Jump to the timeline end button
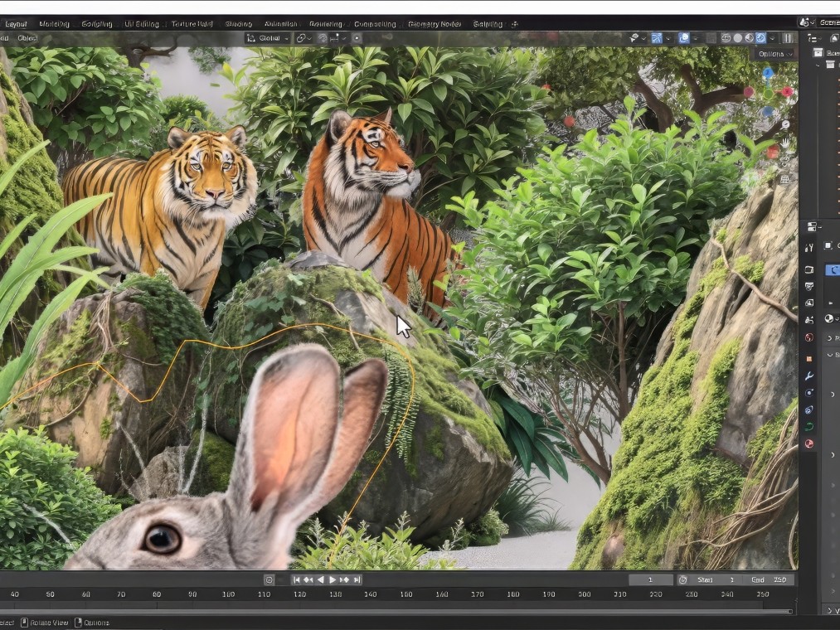840x630 pixels. click(x=356, y=580)
